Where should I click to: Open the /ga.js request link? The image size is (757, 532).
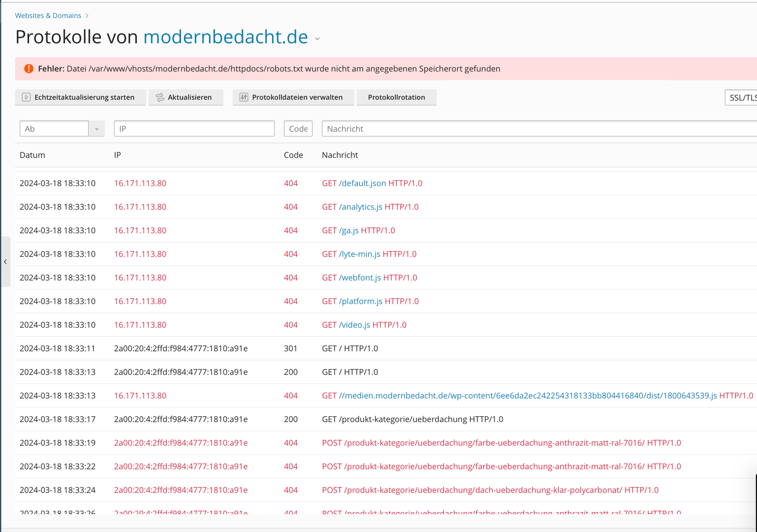coord(349,230)
